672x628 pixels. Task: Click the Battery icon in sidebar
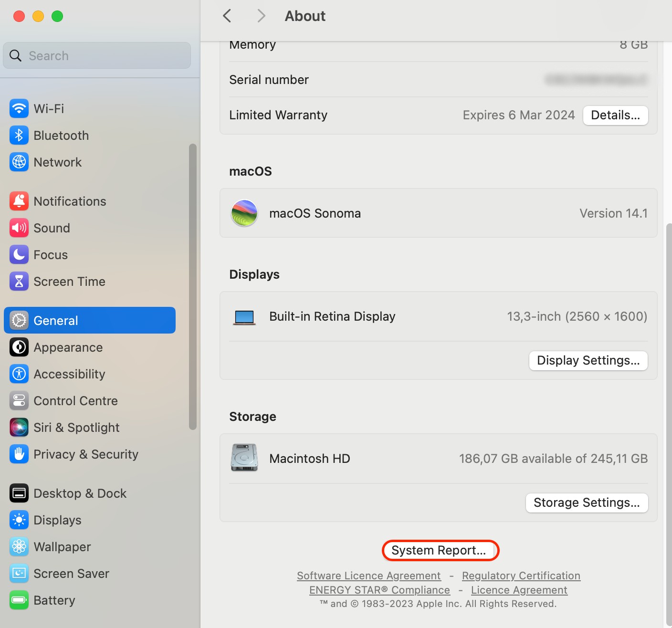click(19, 600)
